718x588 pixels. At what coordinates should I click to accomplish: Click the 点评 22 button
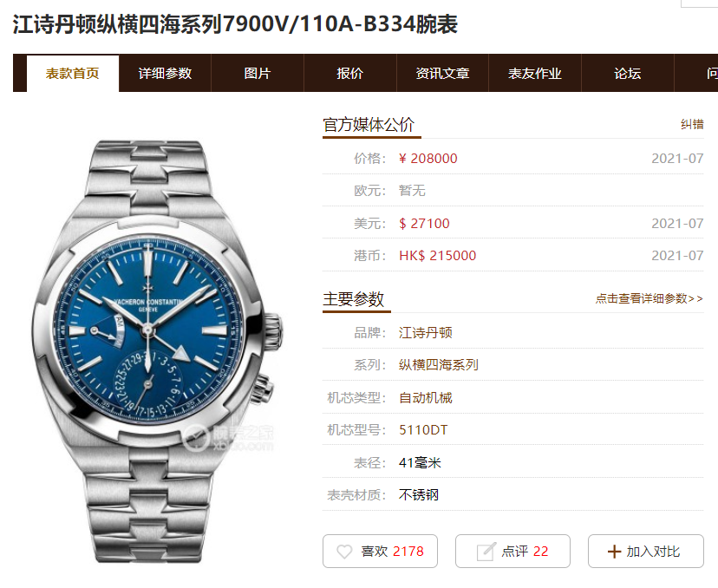click(x=512, y=552)
